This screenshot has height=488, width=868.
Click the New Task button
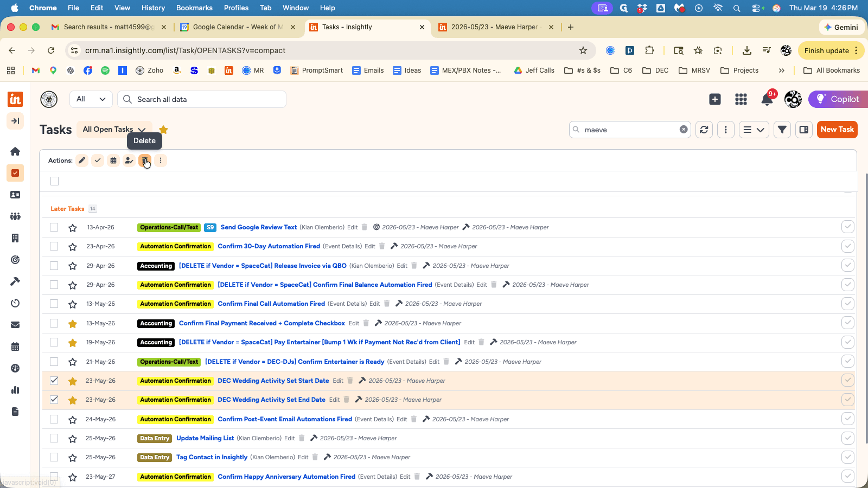pos(837,130)
